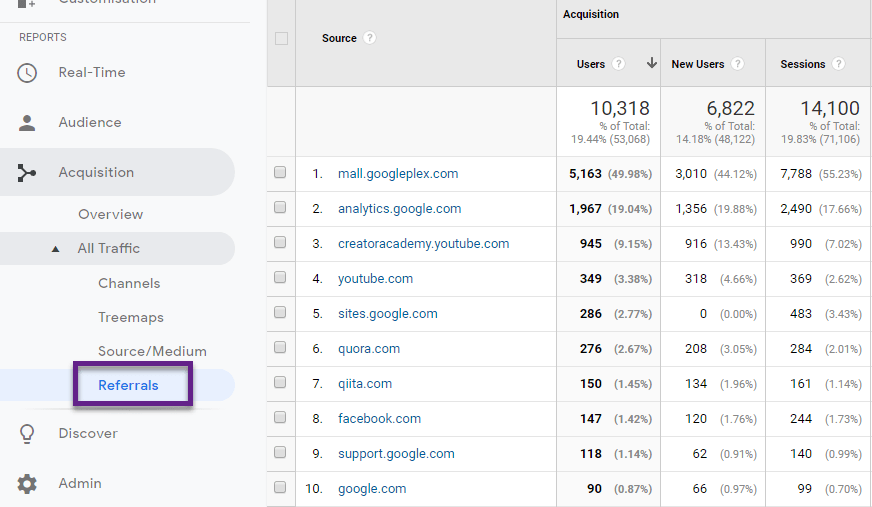Viewport: 872px width, 507px height.
Task: Select All Traffic in sidebar
Action: point(108,248)
